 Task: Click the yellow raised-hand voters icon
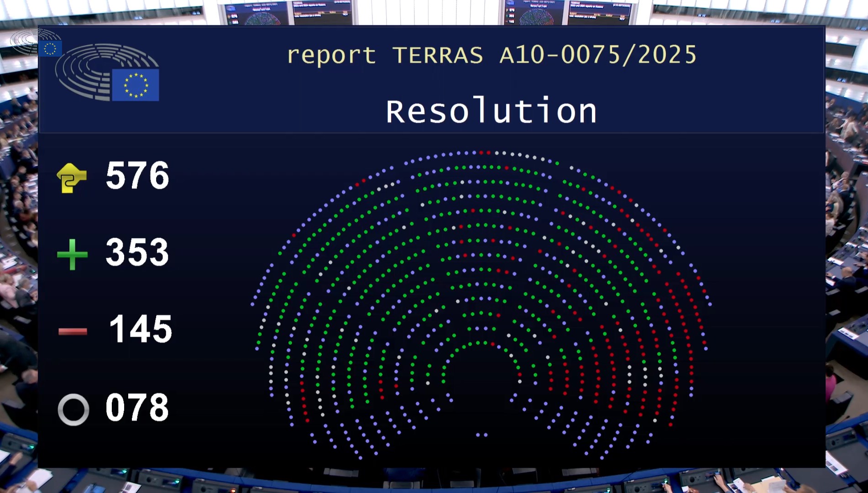(x=72, y=178)
